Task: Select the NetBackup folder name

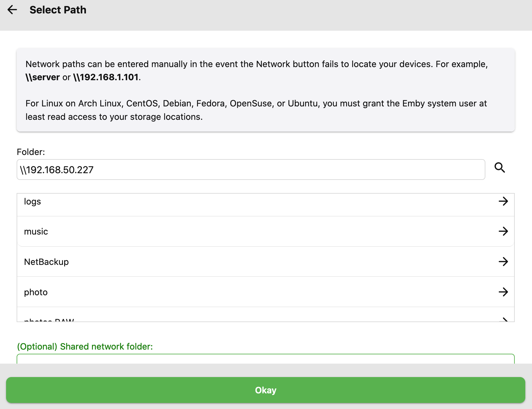Action: coord(47,262)
